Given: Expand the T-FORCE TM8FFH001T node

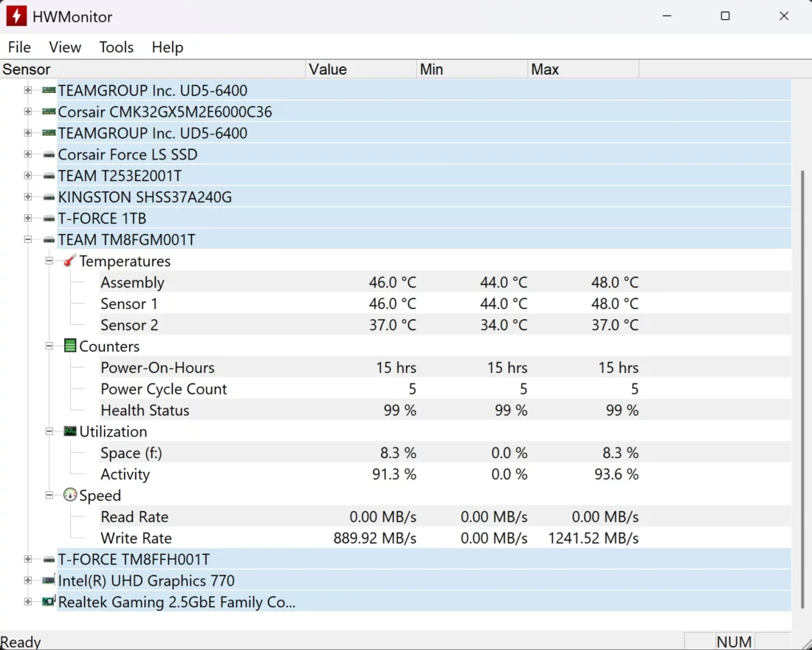Looking at the screenshot, I should click(28, 559).
